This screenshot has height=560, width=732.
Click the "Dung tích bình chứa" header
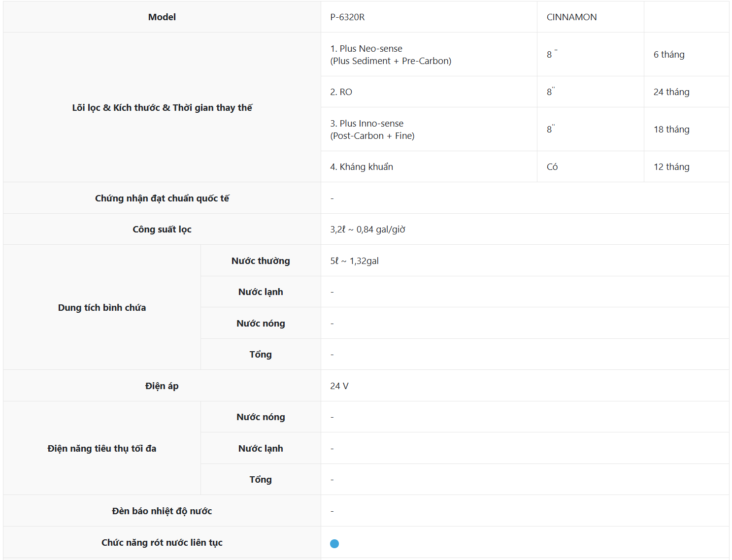pos(102,308)
